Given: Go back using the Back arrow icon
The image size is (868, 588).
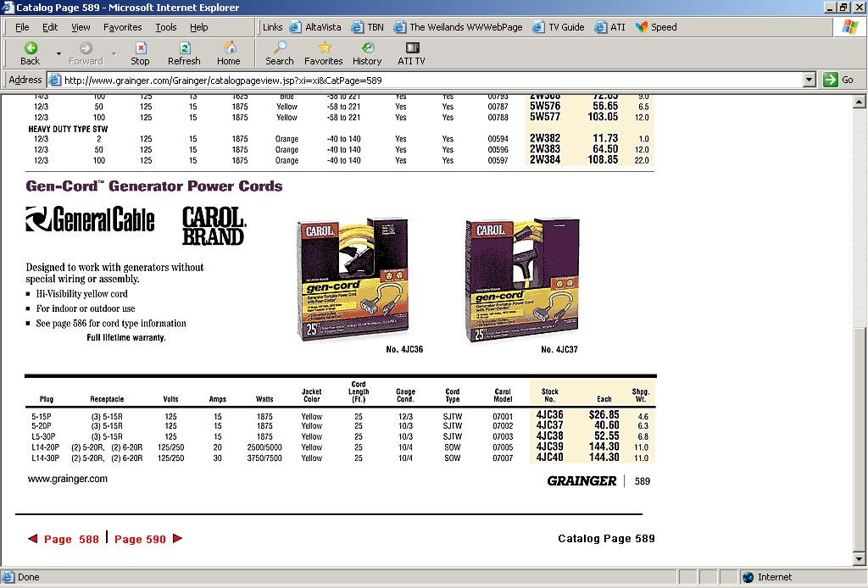Looking at the screenshot, I should tap(31, 48).
